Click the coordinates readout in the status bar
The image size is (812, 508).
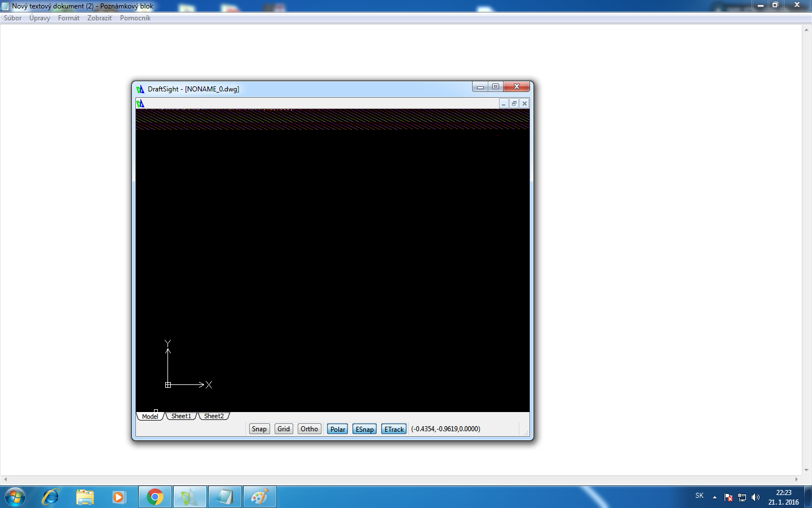[445, 429]
